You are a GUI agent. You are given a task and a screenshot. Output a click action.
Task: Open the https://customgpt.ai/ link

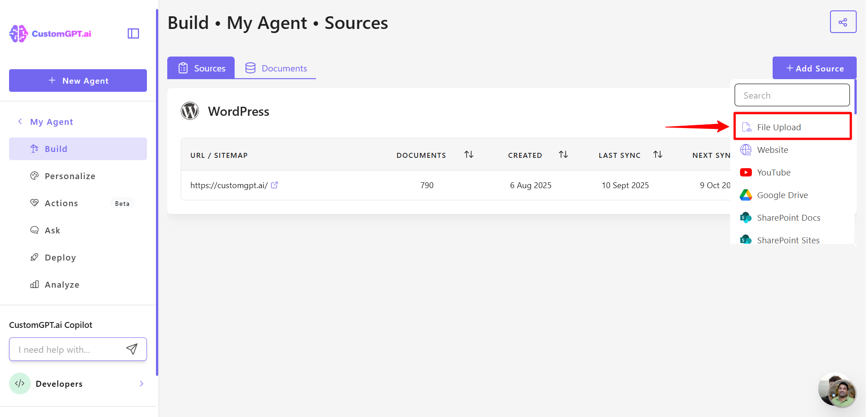click(229, 185)
